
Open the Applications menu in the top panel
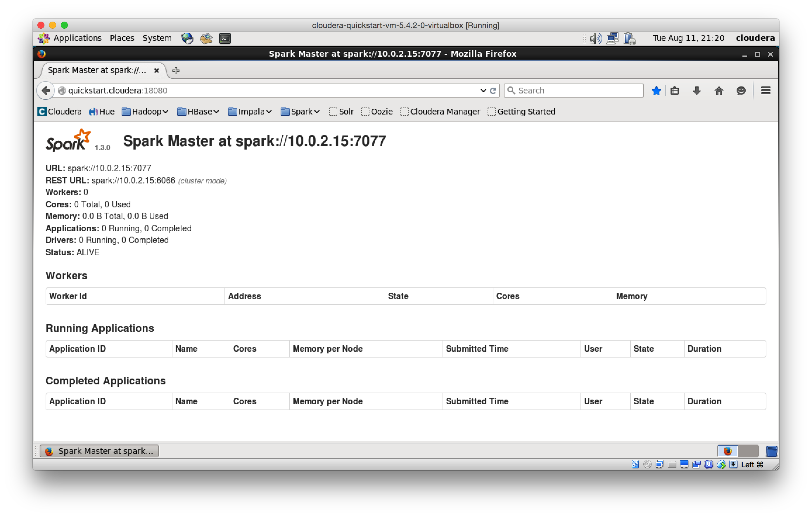(77, 38)
